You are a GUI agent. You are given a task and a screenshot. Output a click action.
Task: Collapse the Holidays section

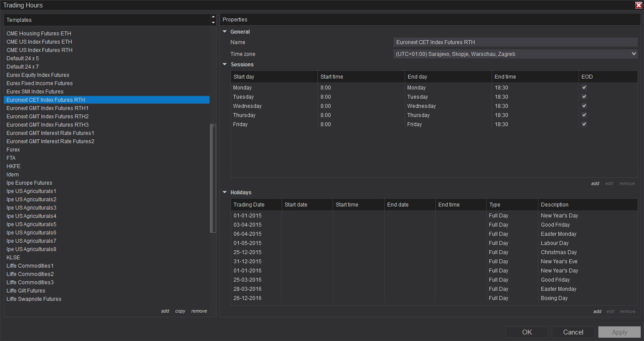[x=225, y=193]
